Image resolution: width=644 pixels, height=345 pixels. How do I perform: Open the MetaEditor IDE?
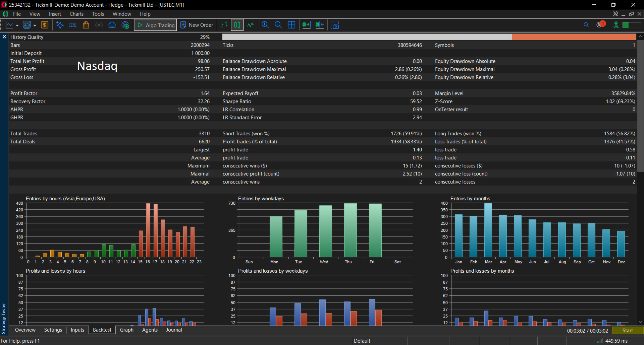(x=72, y=25)
